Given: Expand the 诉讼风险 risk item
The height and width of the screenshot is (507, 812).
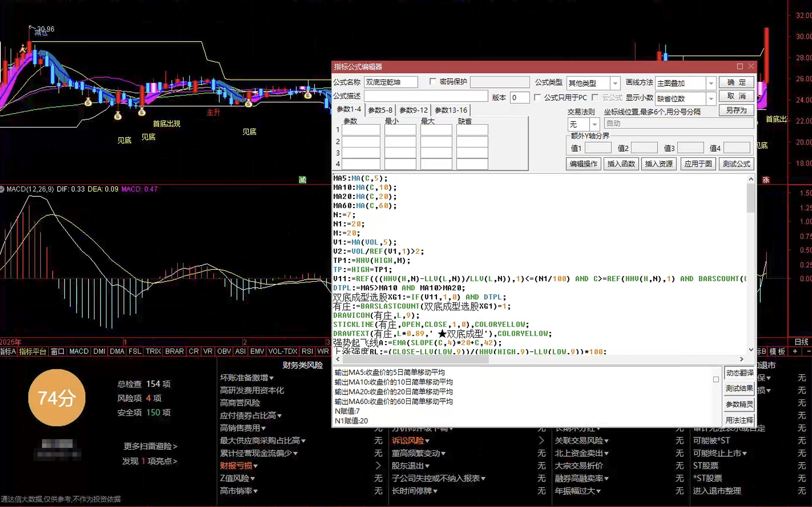Looking at the screenshot, I should coord(411,441).
